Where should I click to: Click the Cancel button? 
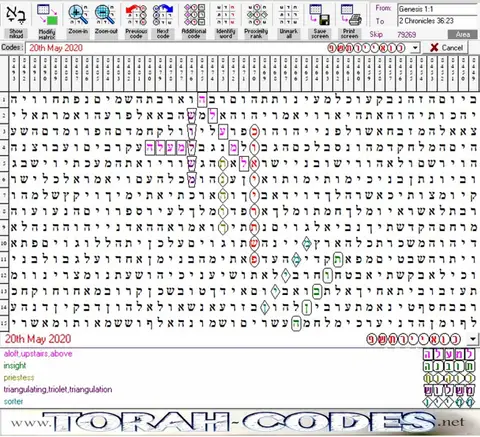click(446, 48)
